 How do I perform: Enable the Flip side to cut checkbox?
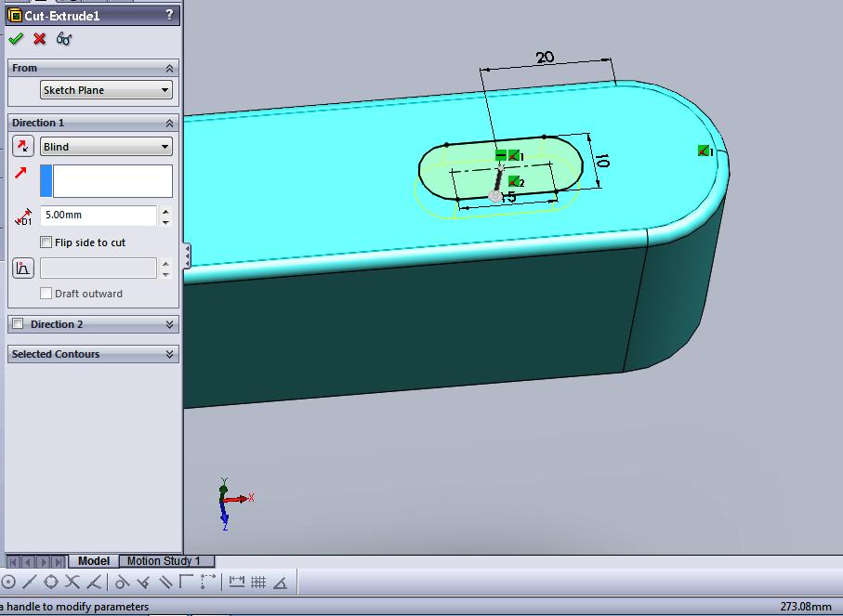coord(45,242)
